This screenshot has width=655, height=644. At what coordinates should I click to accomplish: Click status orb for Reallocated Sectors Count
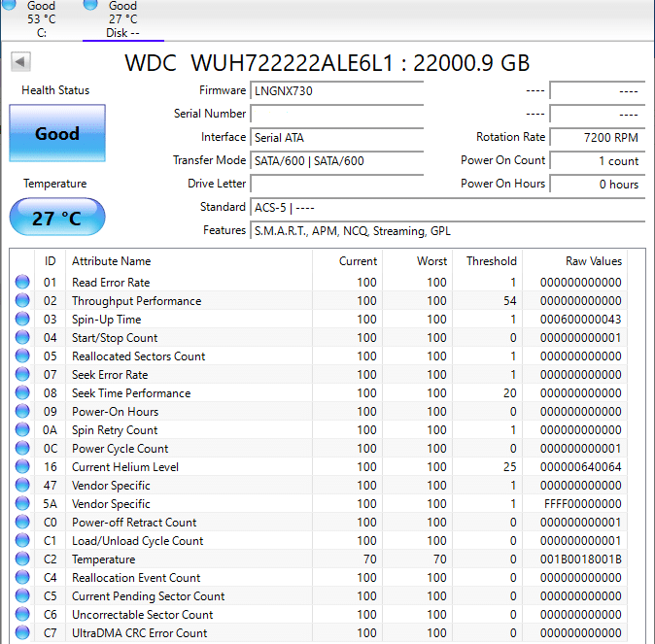22,356
